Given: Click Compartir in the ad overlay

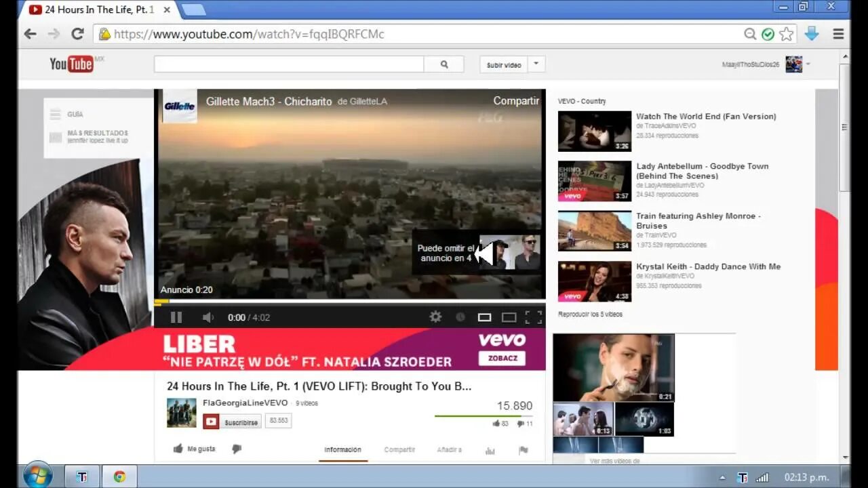Looking at the screenshot, I should click(x=516, y=101).
